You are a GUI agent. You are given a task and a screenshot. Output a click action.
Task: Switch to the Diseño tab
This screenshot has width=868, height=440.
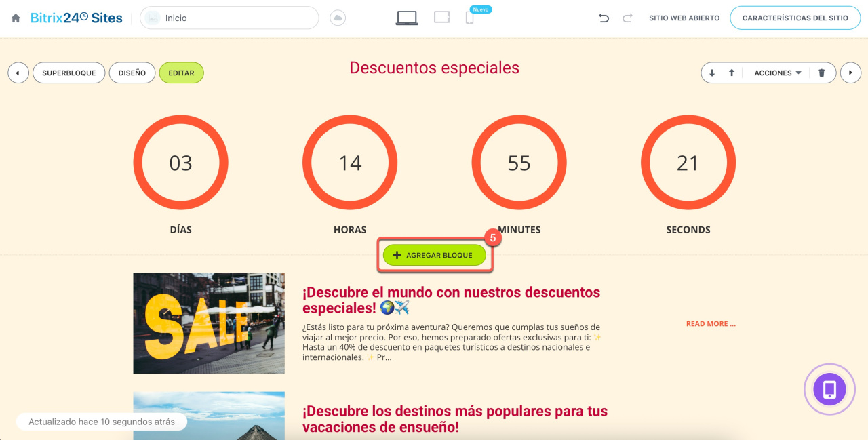point(132,73)
